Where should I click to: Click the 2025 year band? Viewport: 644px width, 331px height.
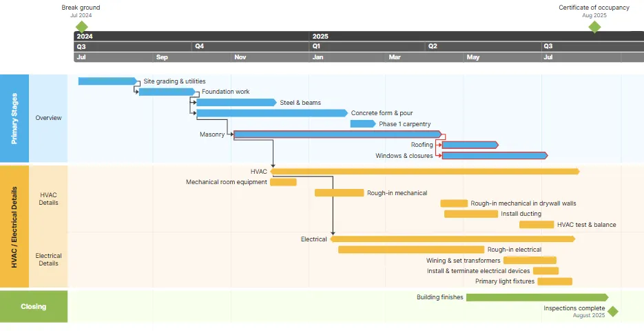477,36
